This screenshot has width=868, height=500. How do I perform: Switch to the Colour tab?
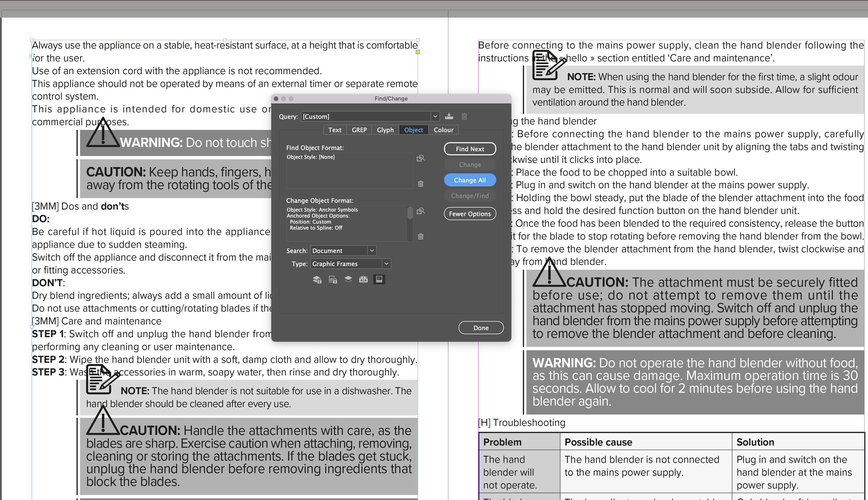coord(444,130)
